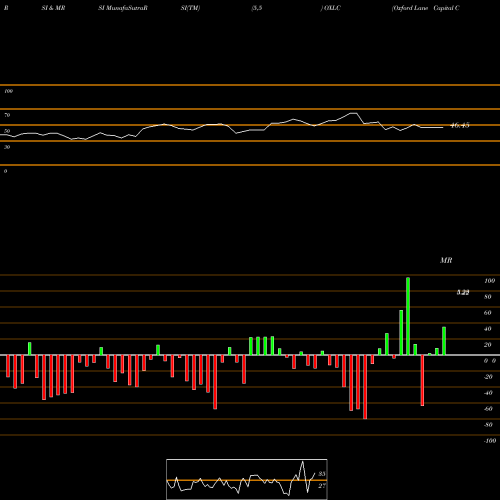This screenshot has width=500, height=500.
Task: Click the mini RSI thumbnail chart
Action: pyautogui.click(x=247, y=479)
